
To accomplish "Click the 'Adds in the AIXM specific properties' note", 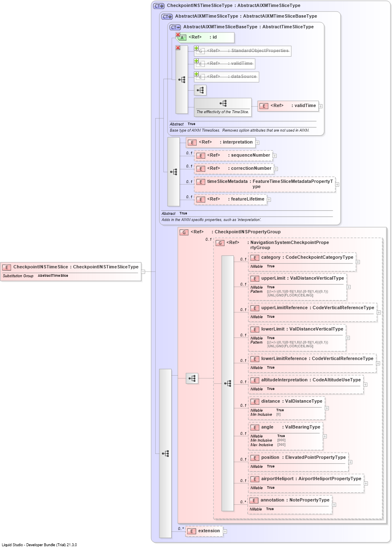I will [211, 220].
